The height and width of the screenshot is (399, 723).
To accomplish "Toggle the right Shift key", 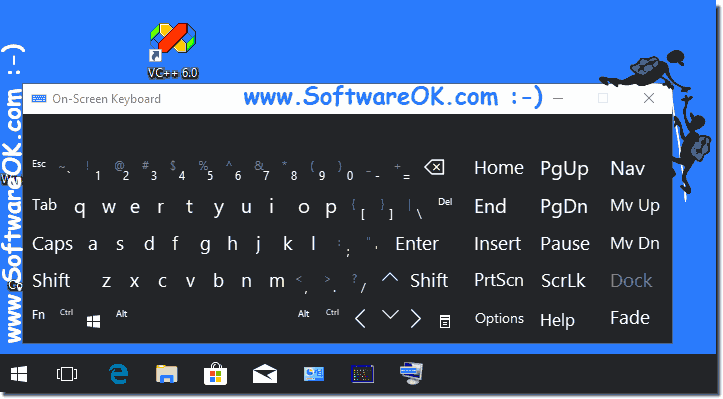I will click(429, 280).
